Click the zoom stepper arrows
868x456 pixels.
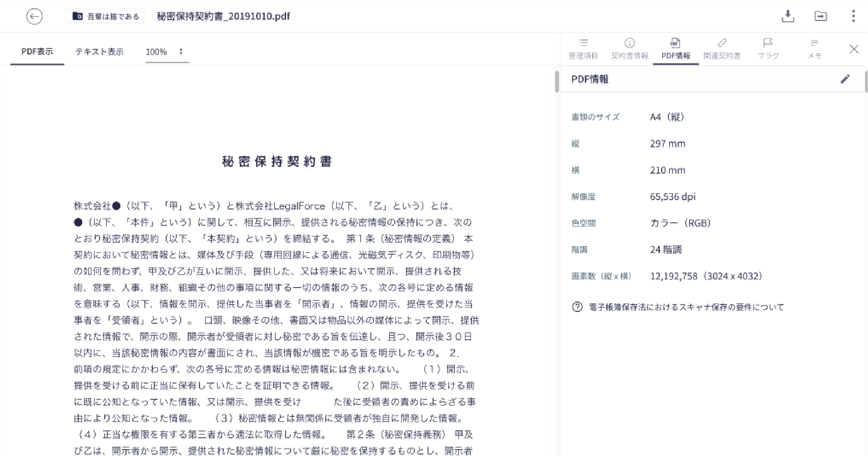pyautogui.click(x=181, y=52)
